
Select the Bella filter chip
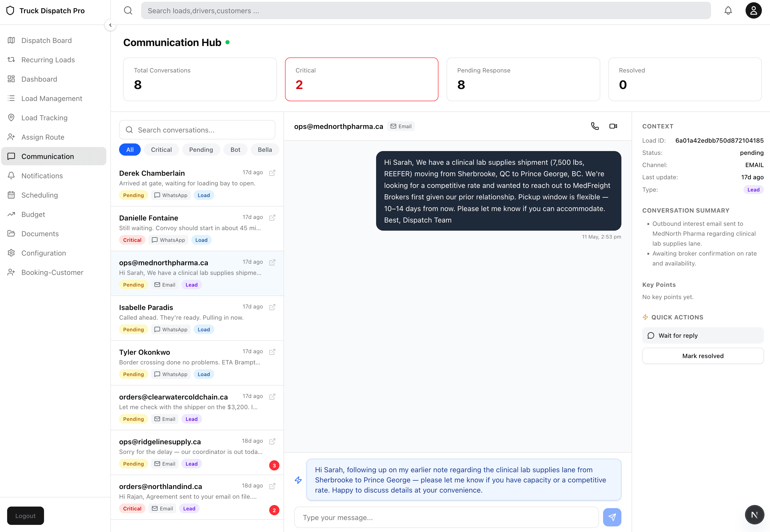click(x=265, y=150)
